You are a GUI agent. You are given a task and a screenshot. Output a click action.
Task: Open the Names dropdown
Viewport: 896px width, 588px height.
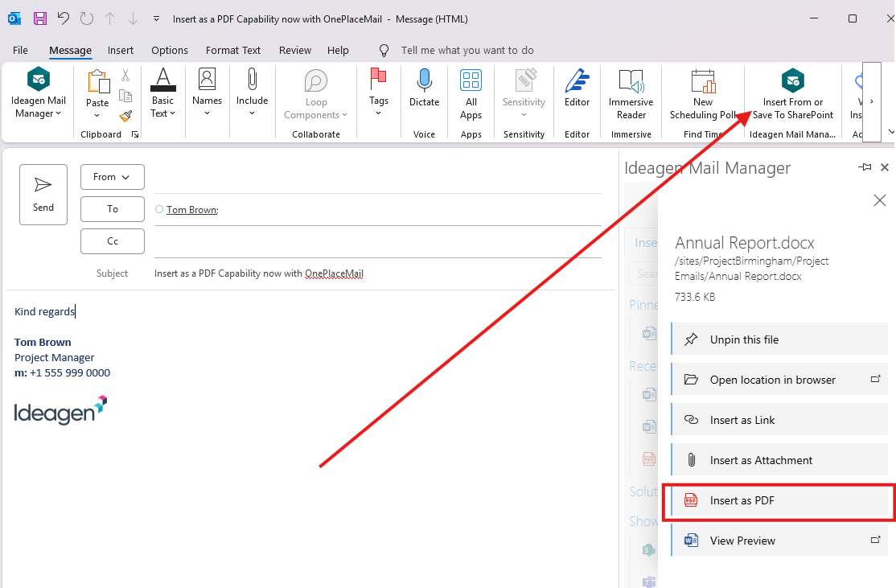(207, 93)
